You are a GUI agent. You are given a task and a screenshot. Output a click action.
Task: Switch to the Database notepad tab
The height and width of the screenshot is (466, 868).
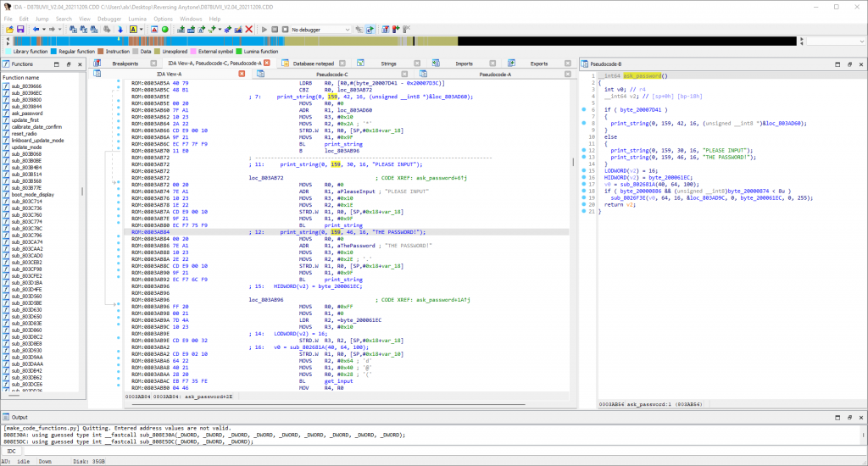point(313,64)
